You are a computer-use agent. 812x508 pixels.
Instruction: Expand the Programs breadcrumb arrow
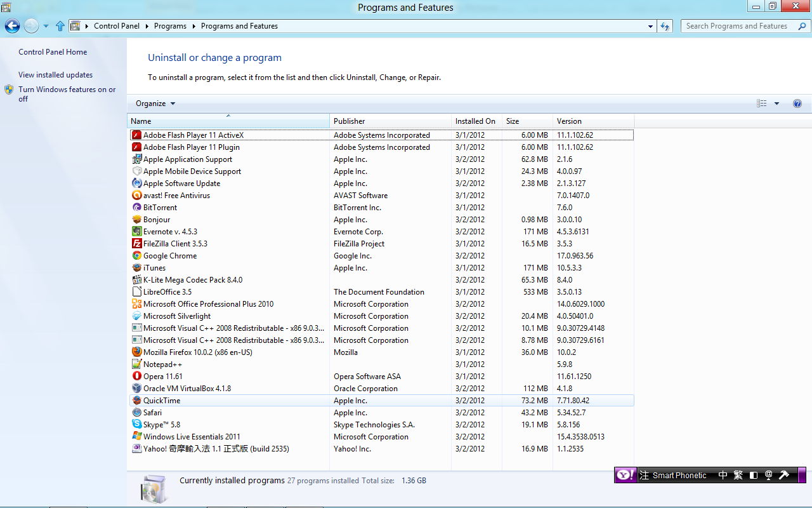(x=193, y=26)
